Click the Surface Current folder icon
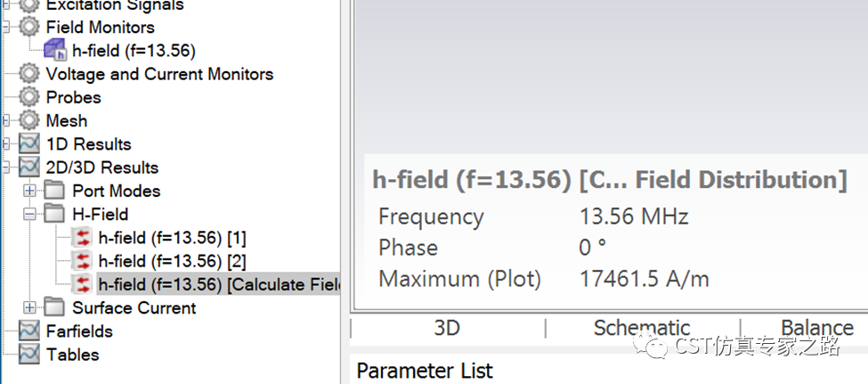 [54, 307]
